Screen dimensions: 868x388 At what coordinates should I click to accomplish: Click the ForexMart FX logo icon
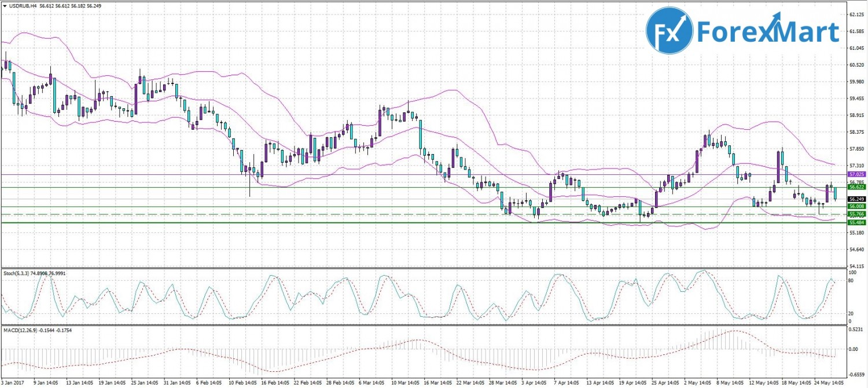670,30
